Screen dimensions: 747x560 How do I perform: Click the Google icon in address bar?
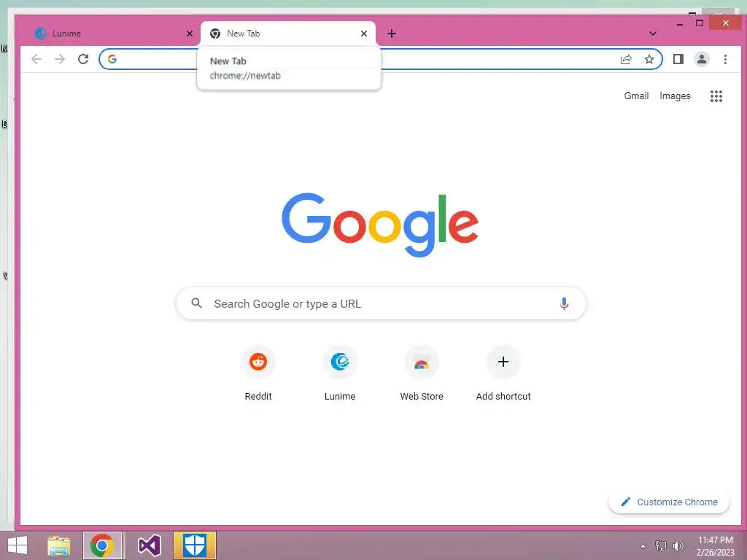click(112, 59)
